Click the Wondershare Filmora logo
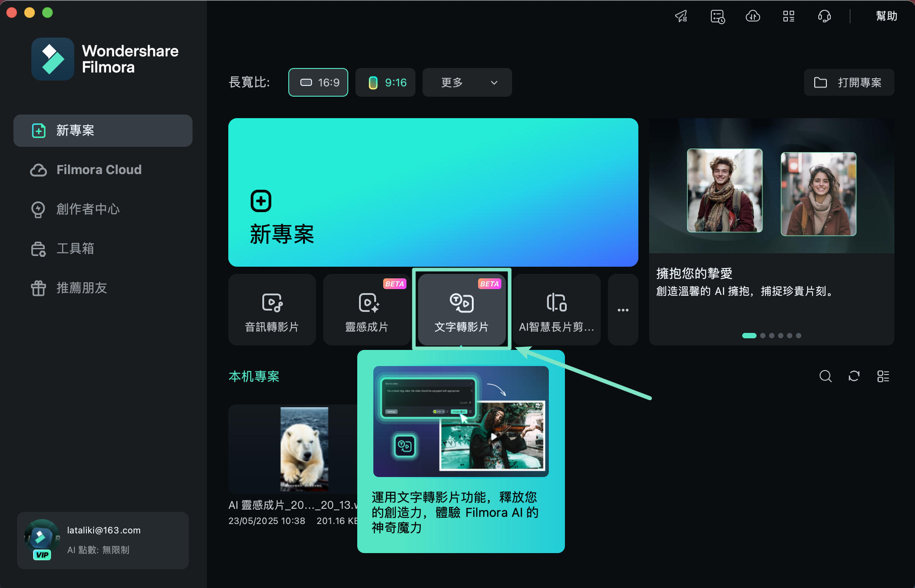 click(x=105, y=59)
